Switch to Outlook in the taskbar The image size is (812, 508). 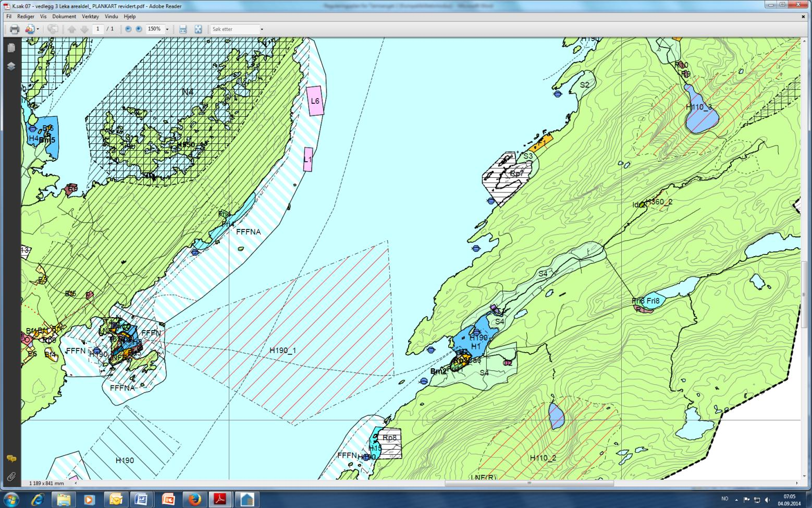116,499
